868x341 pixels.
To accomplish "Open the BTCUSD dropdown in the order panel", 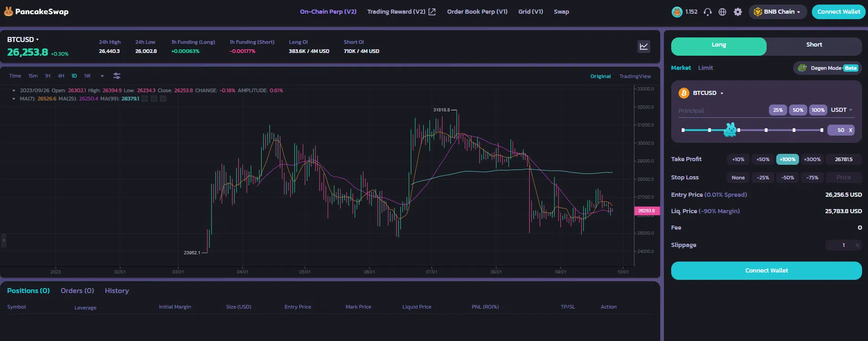I will [708, 93].
